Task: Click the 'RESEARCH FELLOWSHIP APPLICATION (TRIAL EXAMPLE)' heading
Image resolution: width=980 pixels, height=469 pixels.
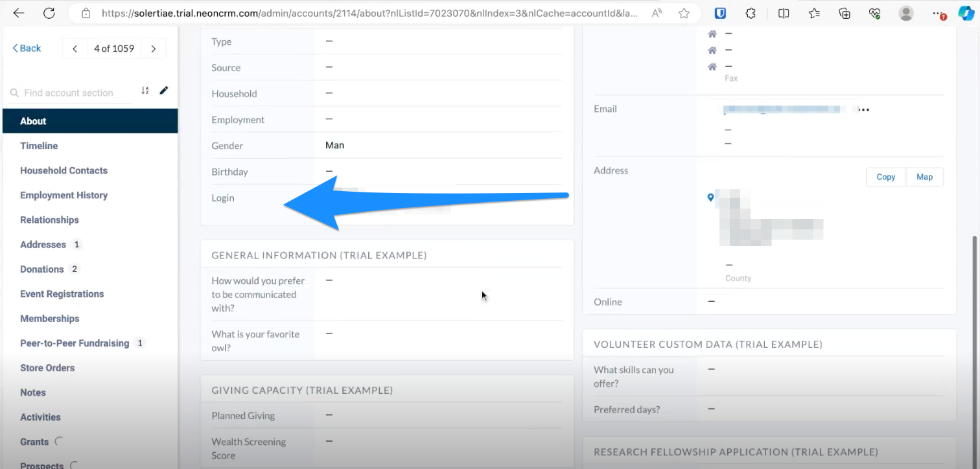Action: [x=736, y=452]
